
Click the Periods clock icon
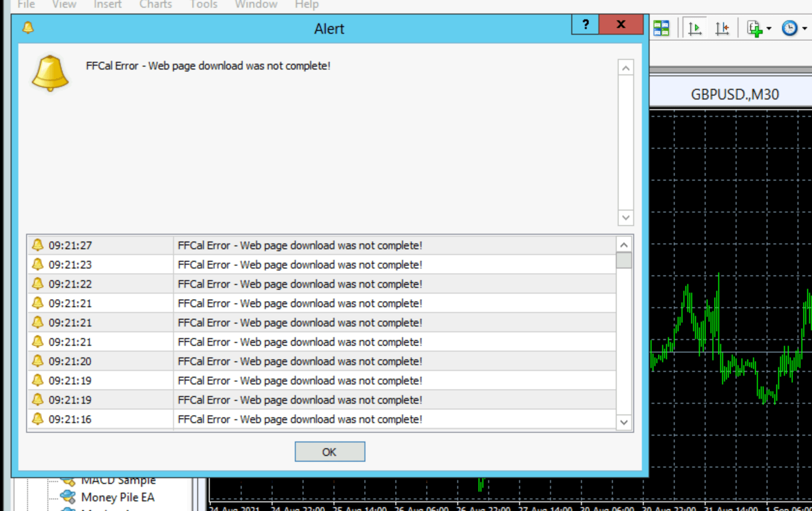coord(789,28)
